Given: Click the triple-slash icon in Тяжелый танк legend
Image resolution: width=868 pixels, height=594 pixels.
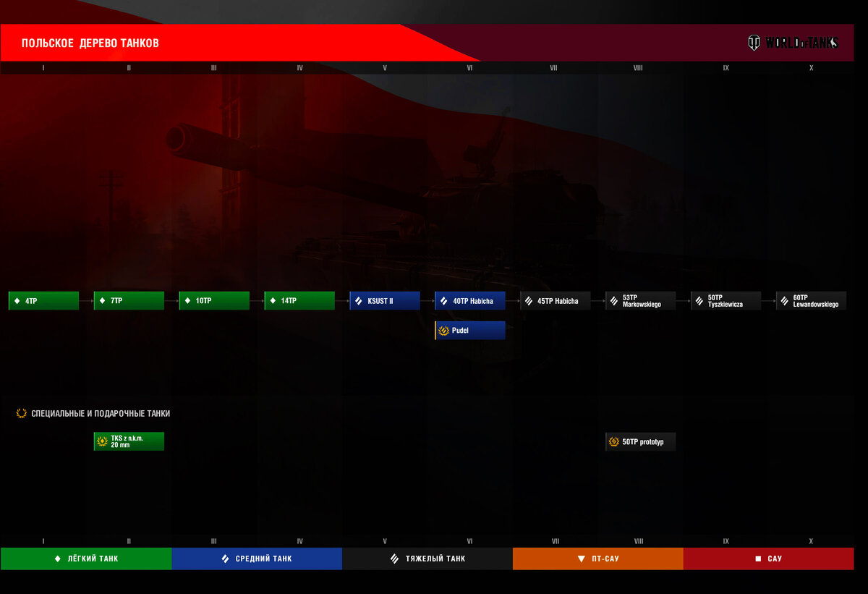Looking at the screenshot, I should click(x=394, y=559).
